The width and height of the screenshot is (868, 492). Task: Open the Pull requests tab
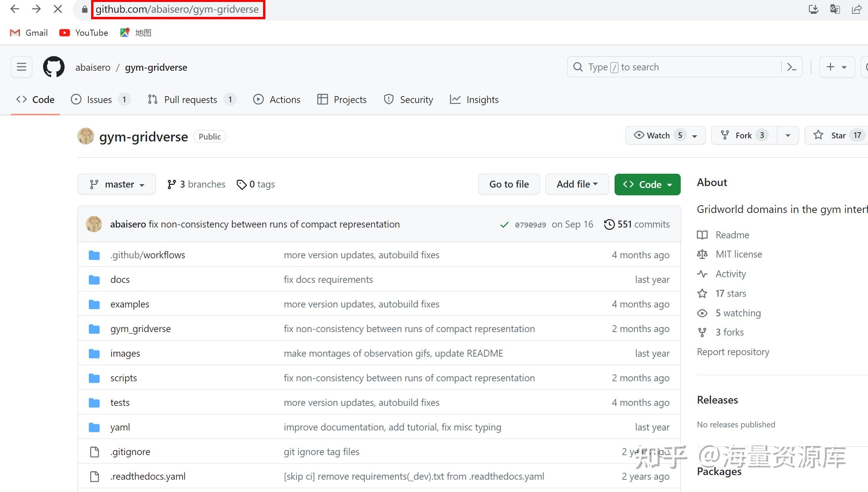coord(191,100)
